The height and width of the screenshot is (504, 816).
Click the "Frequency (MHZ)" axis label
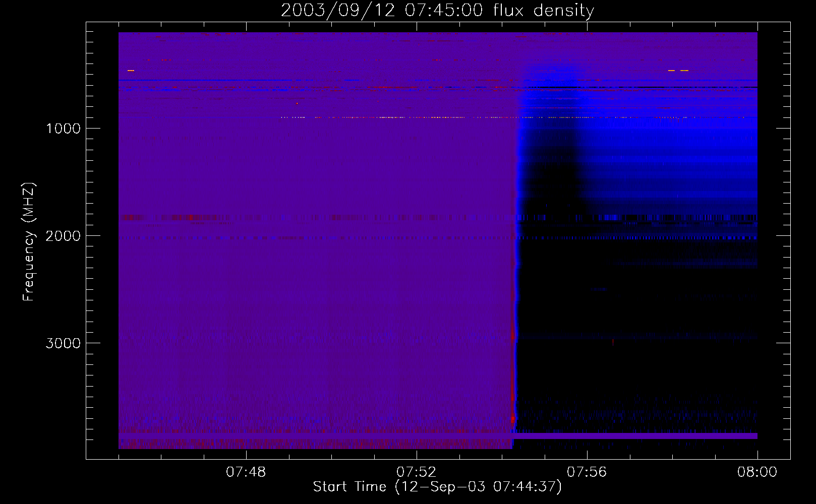coord(29,242)
